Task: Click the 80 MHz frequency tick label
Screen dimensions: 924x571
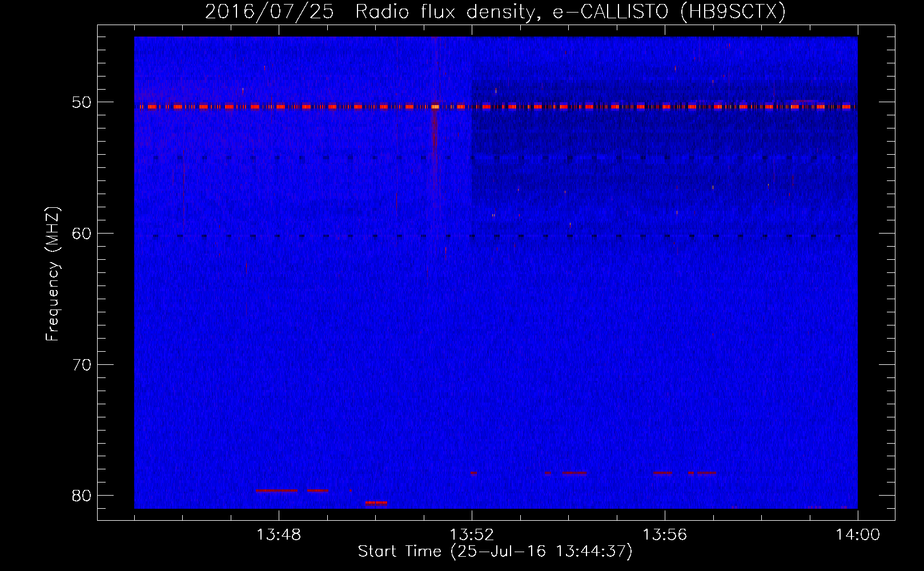Action: (x=82, y=495)
